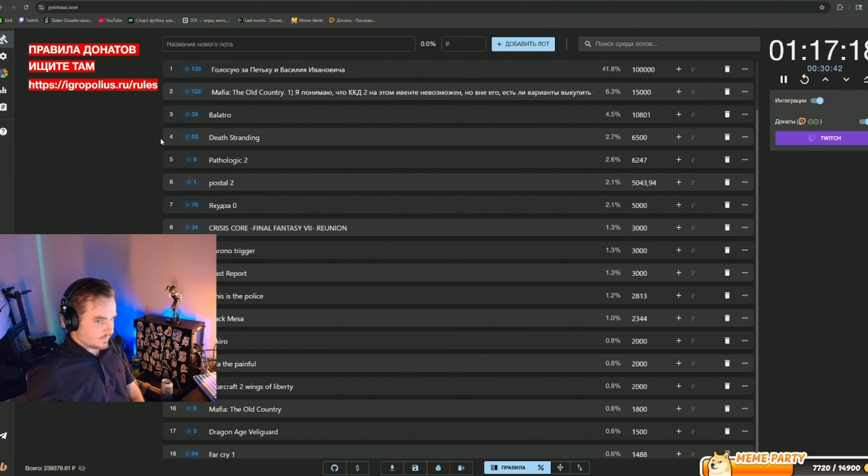Open the YouTube bookmark
868x476 pixels.
coord(111,21)
